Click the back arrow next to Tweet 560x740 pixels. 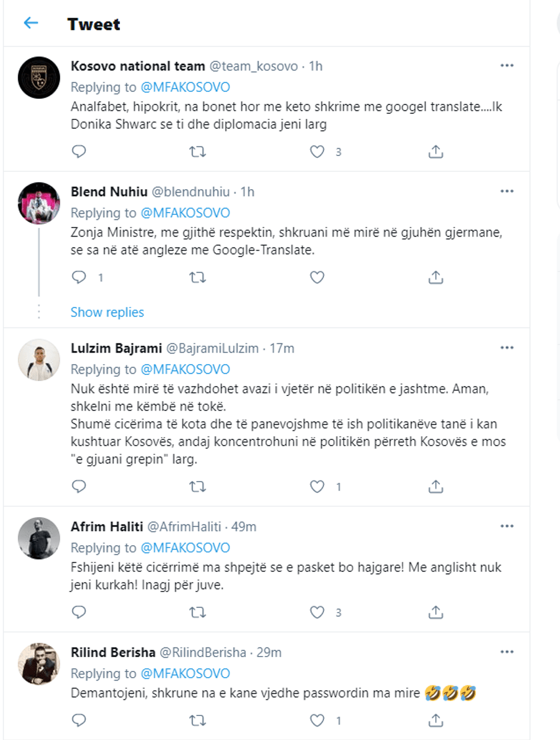pos(31,23)
